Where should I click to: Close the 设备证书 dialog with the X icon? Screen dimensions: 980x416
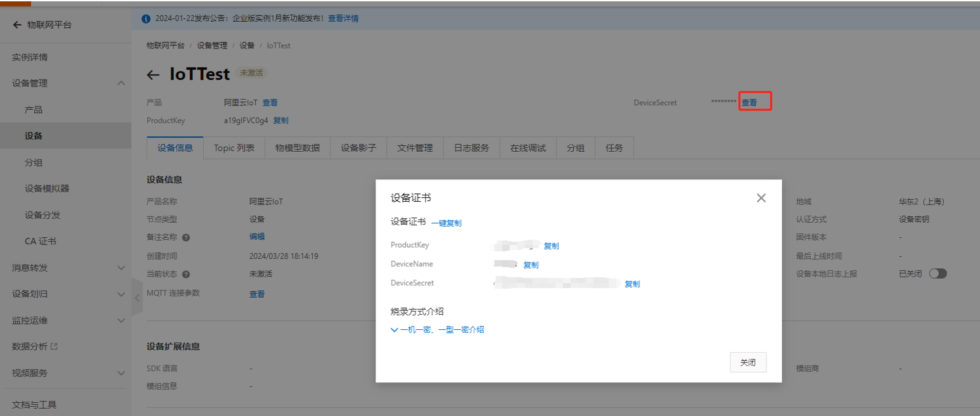click(761, 198)
